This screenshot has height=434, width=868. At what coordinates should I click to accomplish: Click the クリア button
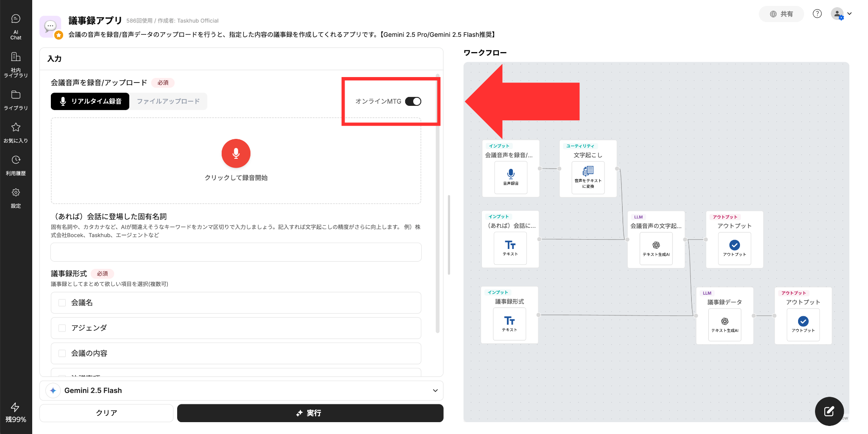tap(106, 413)
